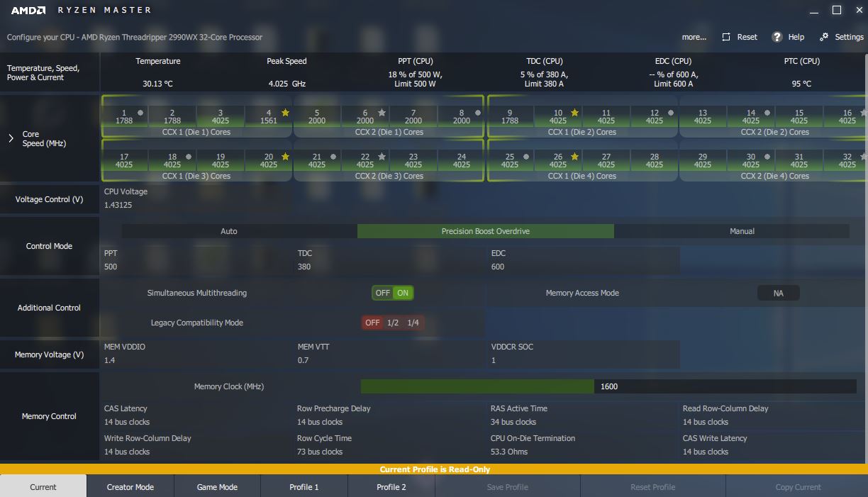The width and height of the screenshot is (868, 497).
Task: Set Legacy Compatibility Mode to 1/2
Action: [393, 323]
